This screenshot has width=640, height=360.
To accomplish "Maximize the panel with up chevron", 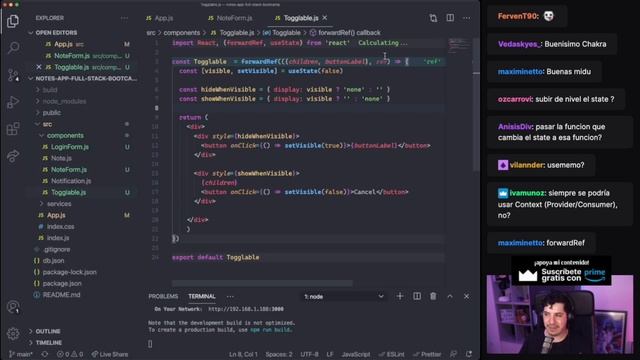I will 450,296.
